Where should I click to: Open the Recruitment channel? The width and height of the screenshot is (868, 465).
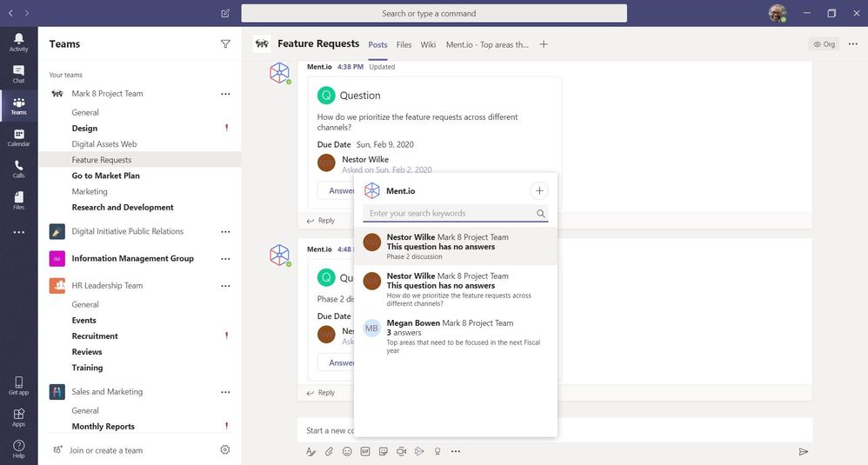95,336
